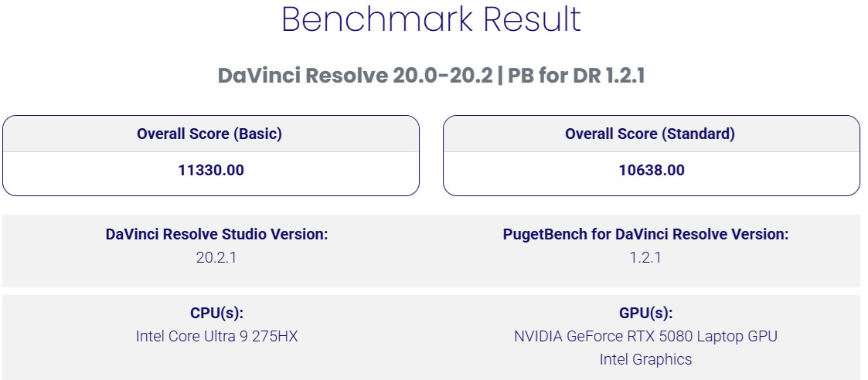Select the 10638.00 standard score value

pos(652,170)
